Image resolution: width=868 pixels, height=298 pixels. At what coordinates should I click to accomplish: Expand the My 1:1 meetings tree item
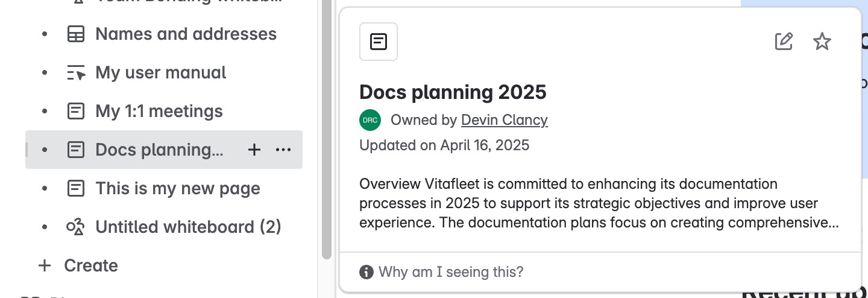[x=45, y=112]
